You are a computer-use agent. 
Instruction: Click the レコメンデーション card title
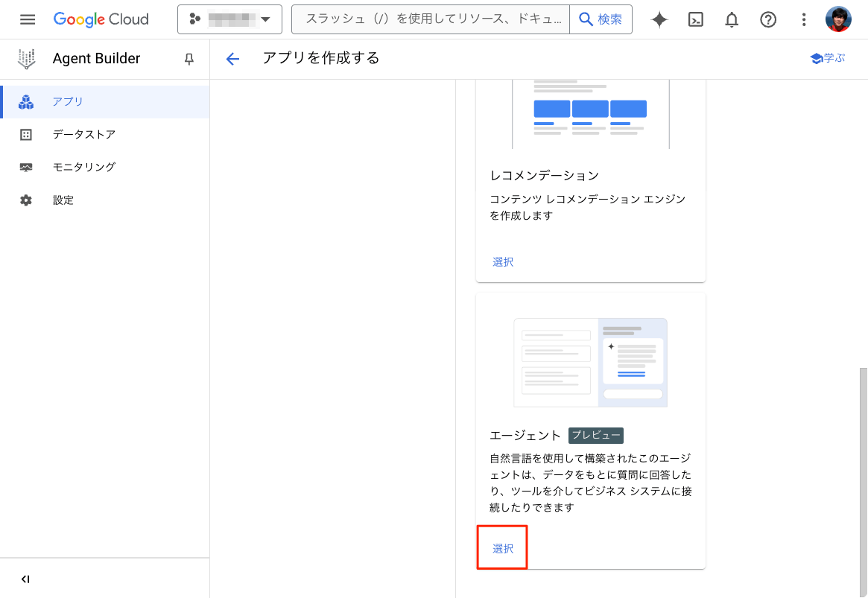click(544, 175)
